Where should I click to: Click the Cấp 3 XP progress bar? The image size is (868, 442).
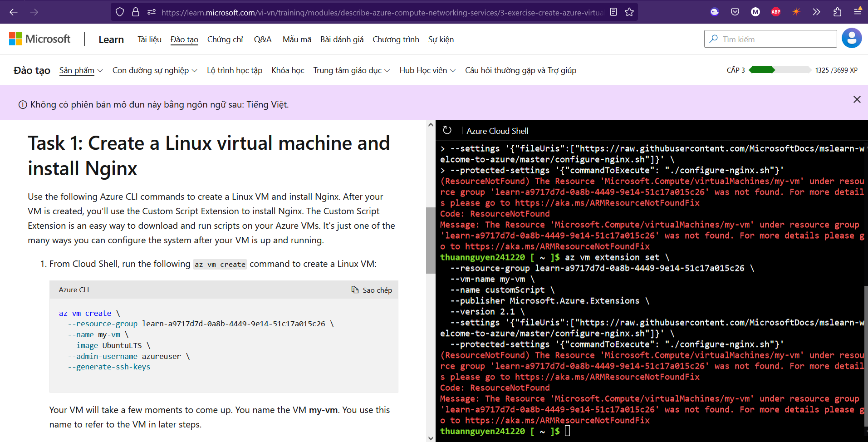point(780,70)
